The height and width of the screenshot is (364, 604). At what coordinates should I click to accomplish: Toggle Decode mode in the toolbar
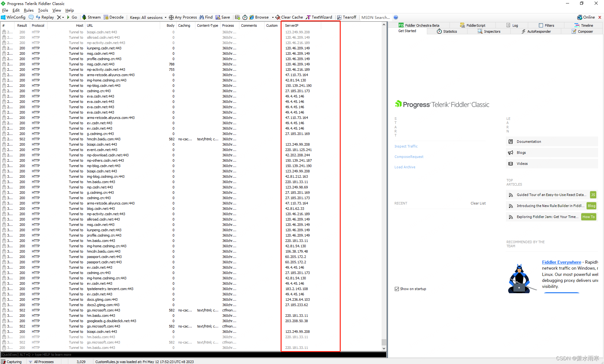tap(114, 17)
